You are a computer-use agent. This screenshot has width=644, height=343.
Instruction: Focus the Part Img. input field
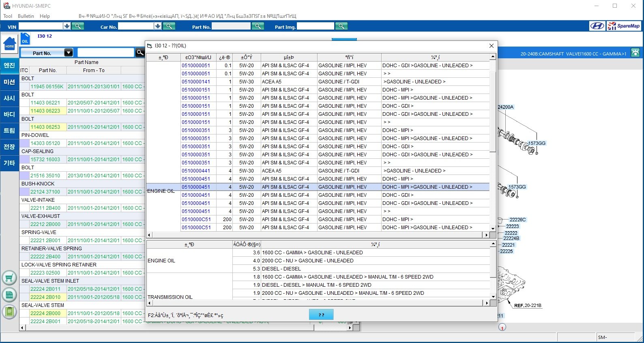tap(316, 26)
